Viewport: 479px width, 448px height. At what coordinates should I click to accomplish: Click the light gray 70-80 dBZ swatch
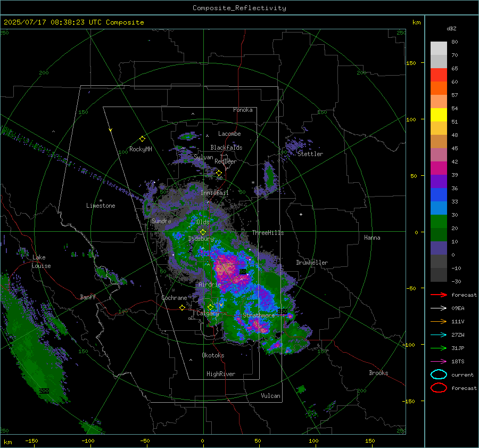(x=439, y=48)
